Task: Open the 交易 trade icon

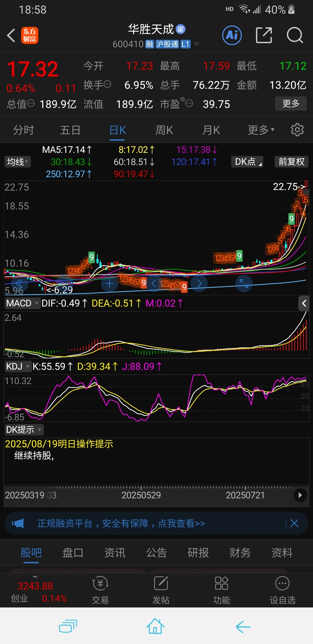Action: (100, 590)
